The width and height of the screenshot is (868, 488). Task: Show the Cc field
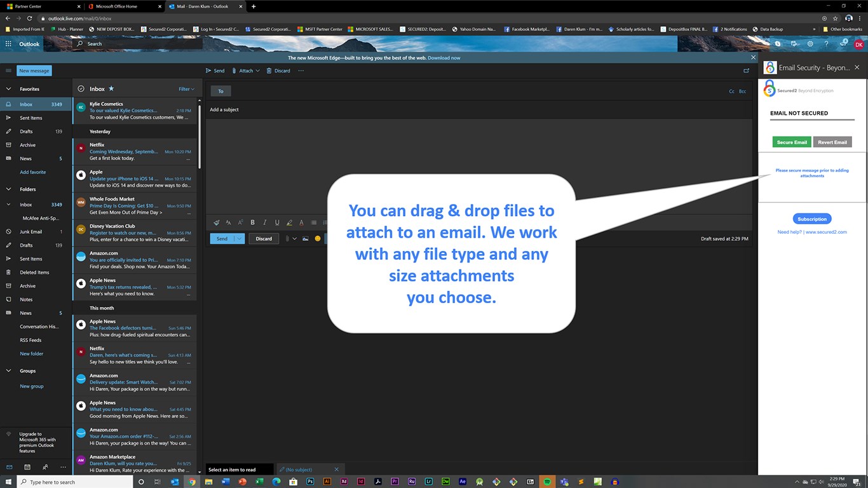click(732, 91)
